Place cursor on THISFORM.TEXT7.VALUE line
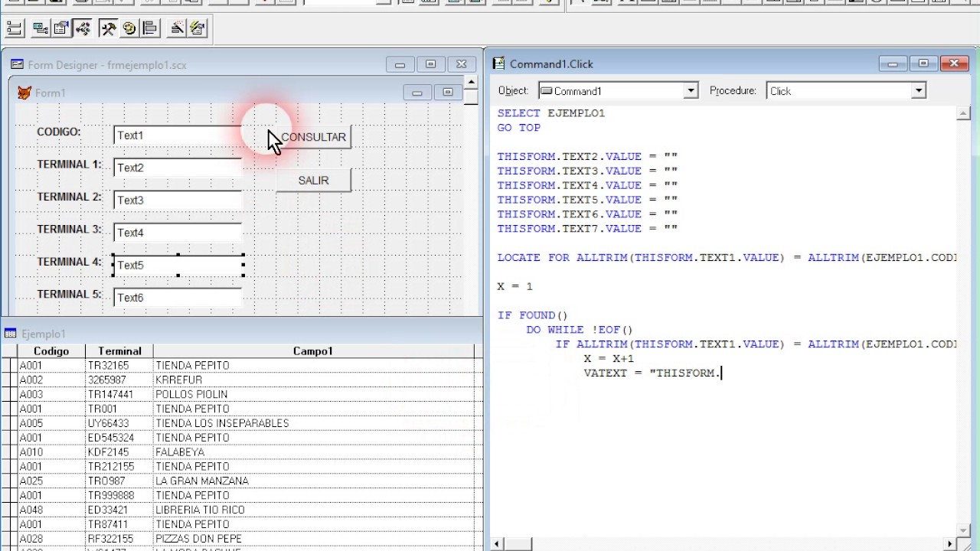Viewport: 980px width, 551px height. [587, 229]
